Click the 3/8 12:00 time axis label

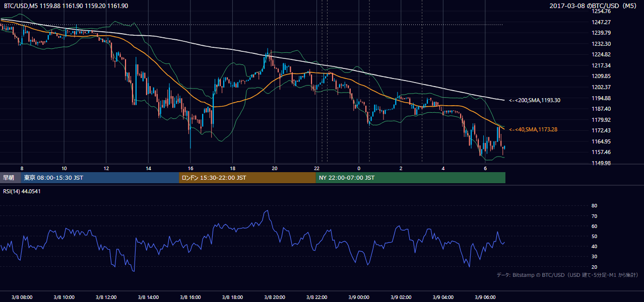click(x=106, y=297)
